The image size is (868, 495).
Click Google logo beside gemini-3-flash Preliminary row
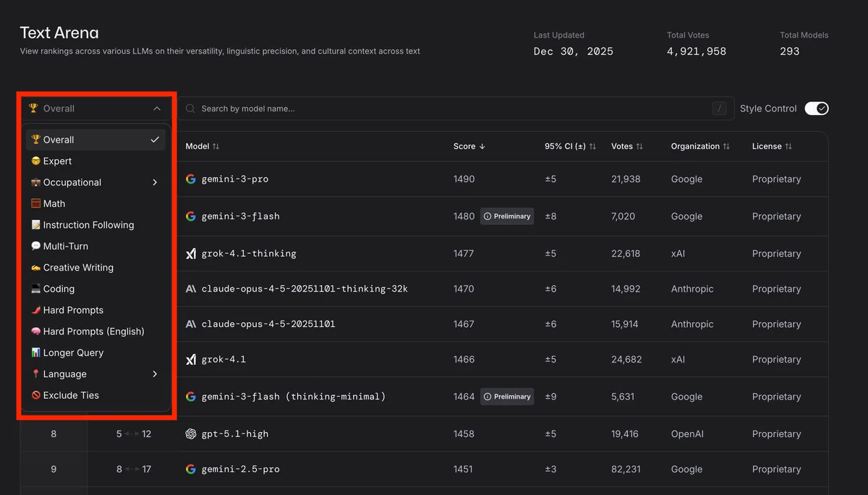pos(191,216)
